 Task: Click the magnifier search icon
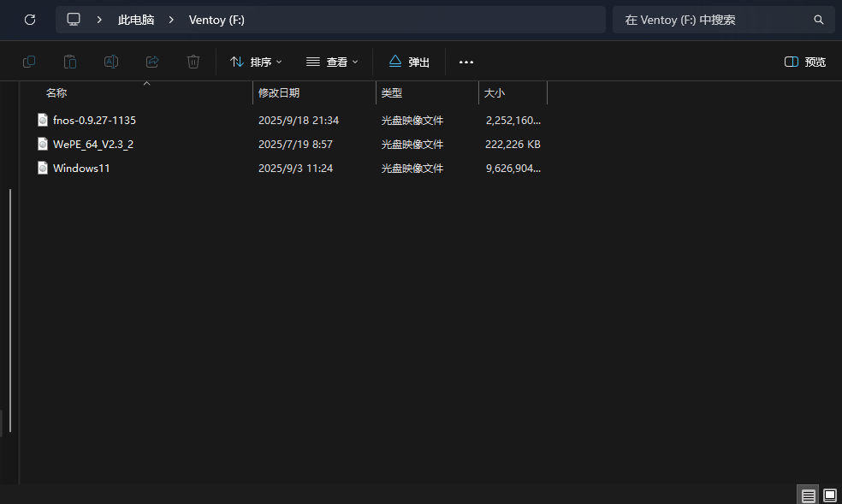click(818, 20)
